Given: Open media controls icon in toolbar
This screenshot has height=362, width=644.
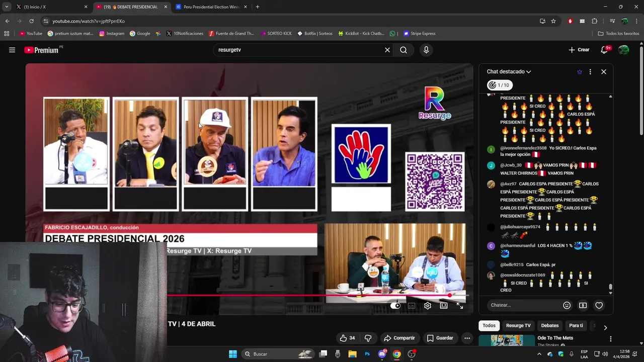Looking at the screenshot, I should [x=612, y=21].
